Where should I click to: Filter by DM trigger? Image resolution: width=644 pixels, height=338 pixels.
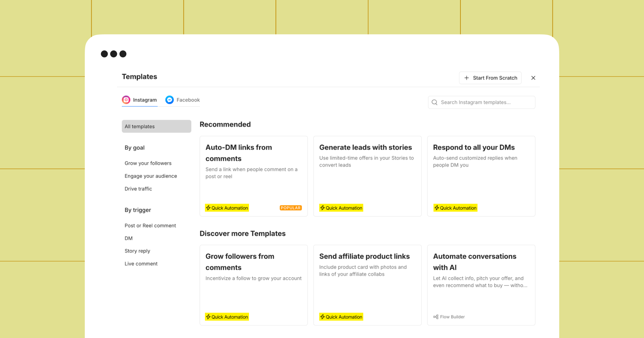pos(128,238)
